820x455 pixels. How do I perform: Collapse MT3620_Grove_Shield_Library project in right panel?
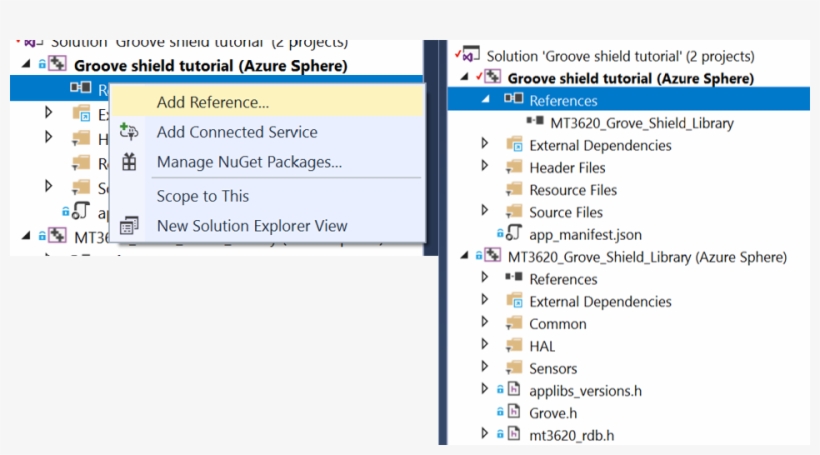click(464, 256)
